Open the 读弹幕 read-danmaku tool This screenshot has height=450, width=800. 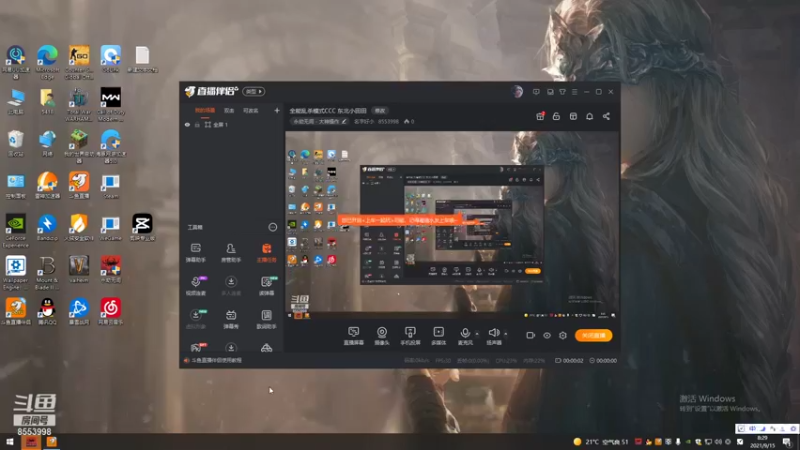pyautogui.click(x=266, y=286)
